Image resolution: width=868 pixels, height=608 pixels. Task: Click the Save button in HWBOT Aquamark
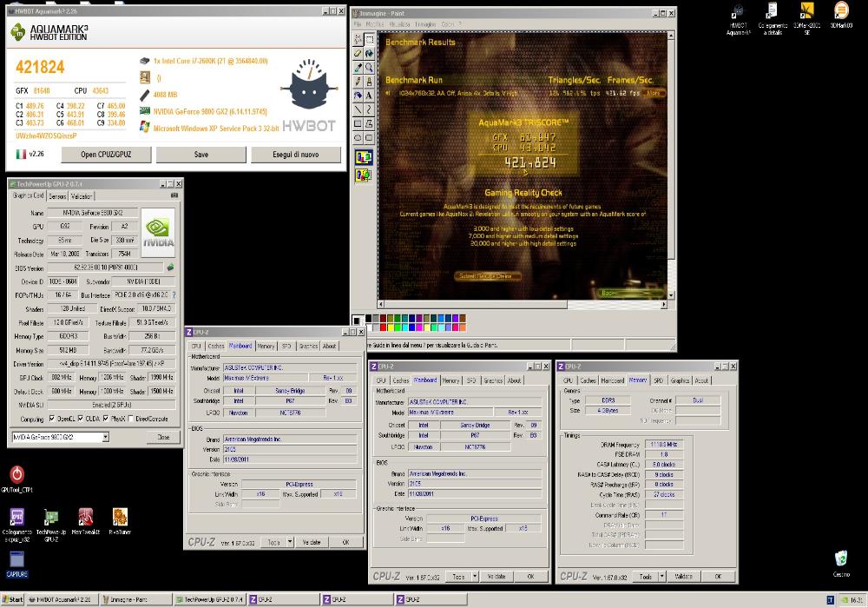pyautogui.click(x=201, y=155)
